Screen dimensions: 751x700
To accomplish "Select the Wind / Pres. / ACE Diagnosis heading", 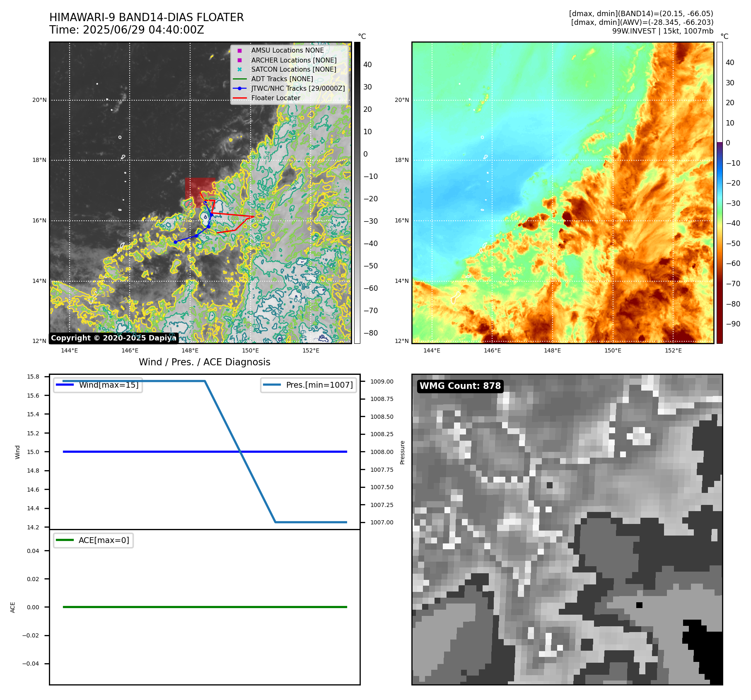I will [x=205, y=362].
